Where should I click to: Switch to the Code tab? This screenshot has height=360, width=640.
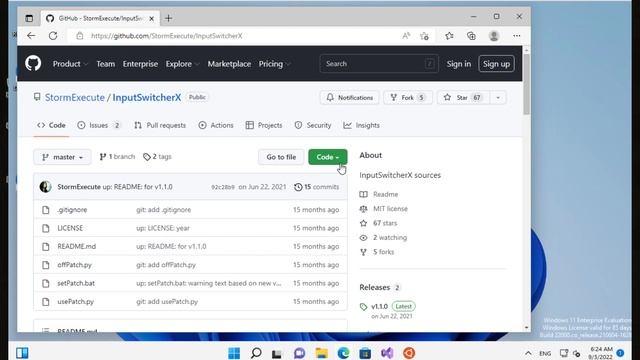point(51,125)
